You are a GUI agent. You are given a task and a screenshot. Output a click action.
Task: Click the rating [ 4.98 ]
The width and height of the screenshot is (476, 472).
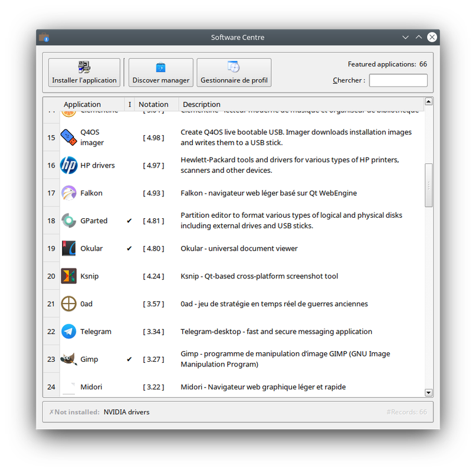[153, 137]
